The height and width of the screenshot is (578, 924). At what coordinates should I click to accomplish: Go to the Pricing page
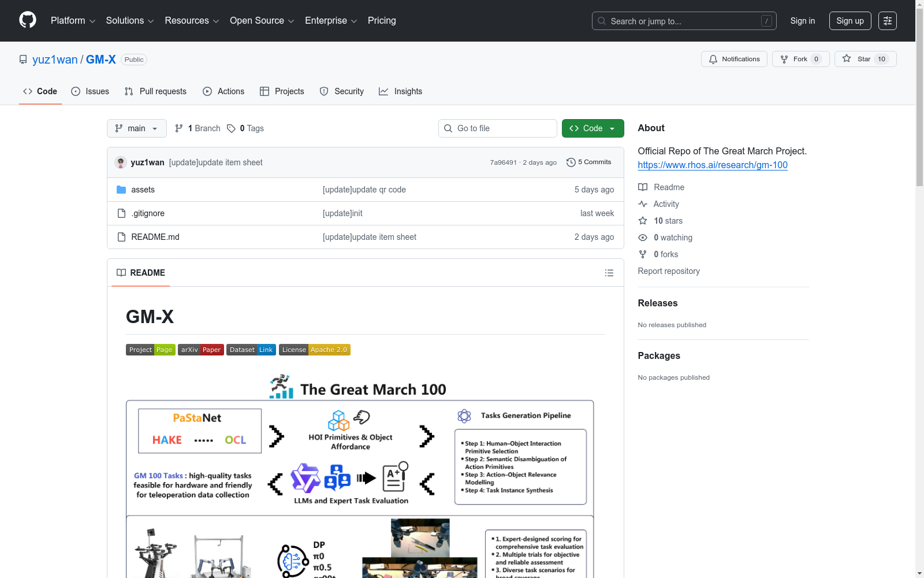point(382,21)
